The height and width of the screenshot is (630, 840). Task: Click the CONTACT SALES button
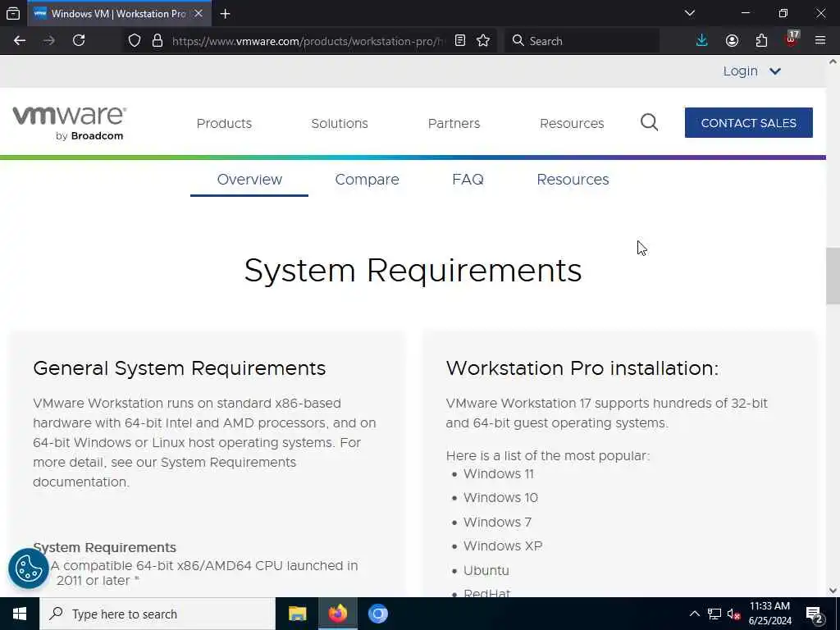coord(748,123)
